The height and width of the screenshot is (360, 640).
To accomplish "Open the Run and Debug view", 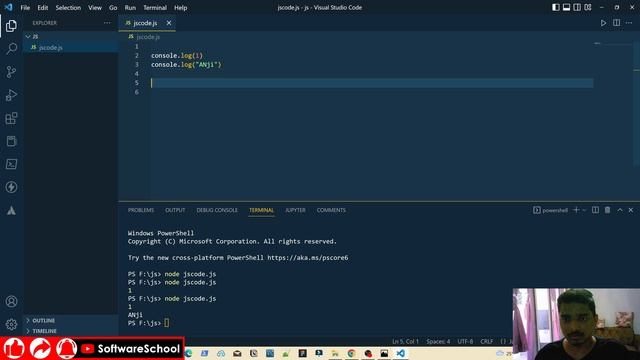I will [11, 95].
